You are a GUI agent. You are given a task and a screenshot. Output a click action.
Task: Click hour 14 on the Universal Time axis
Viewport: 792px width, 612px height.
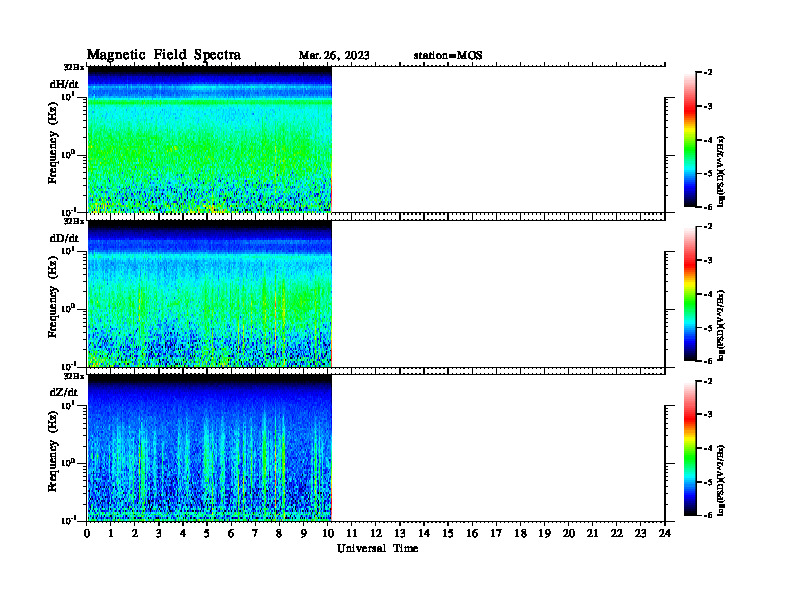click(x=424, y=534)
